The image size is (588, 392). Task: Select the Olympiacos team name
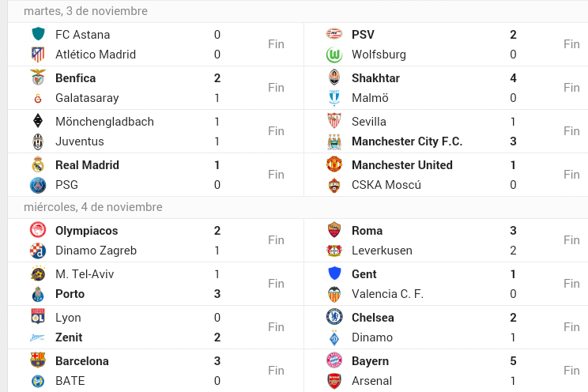tap(86, 231)
